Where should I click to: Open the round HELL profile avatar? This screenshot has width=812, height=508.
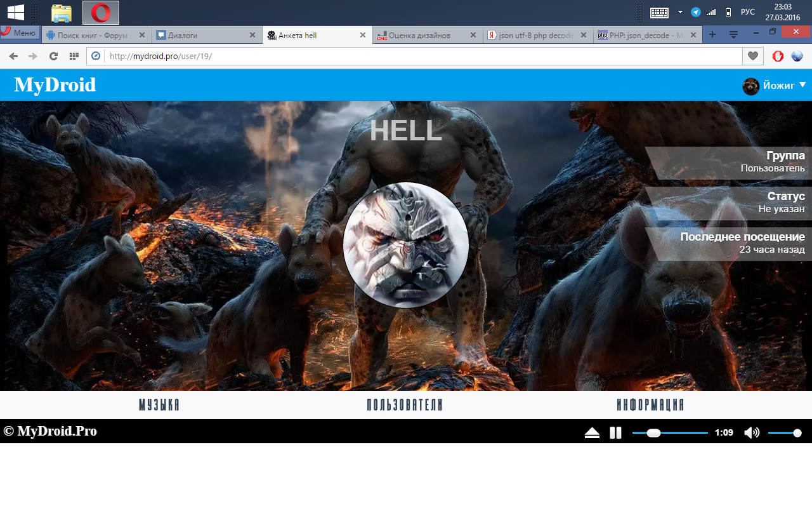406,245
